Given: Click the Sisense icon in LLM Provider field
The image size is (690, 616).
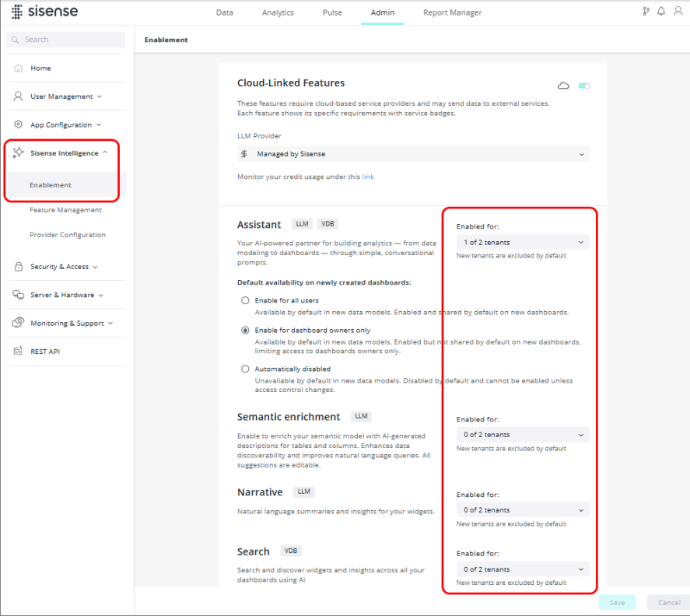Looking at the screenshot, I should (243, 154).
